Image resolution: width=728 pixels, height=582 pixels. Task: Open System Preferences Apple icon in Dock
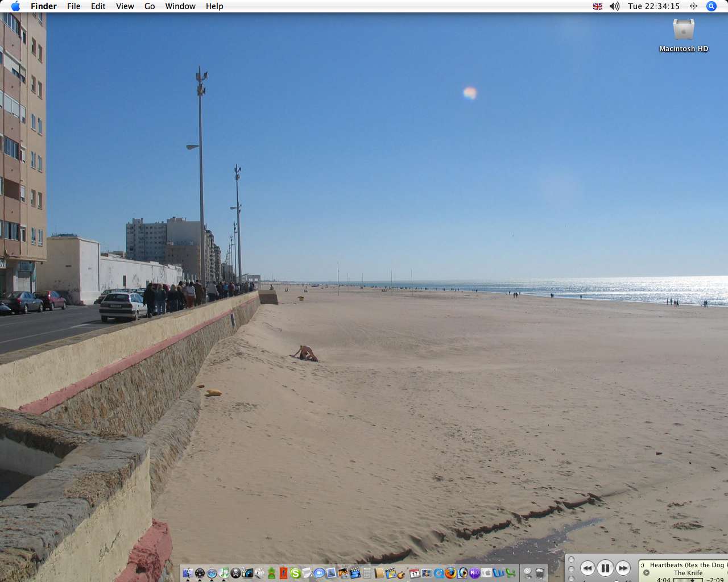click(486, 573)
